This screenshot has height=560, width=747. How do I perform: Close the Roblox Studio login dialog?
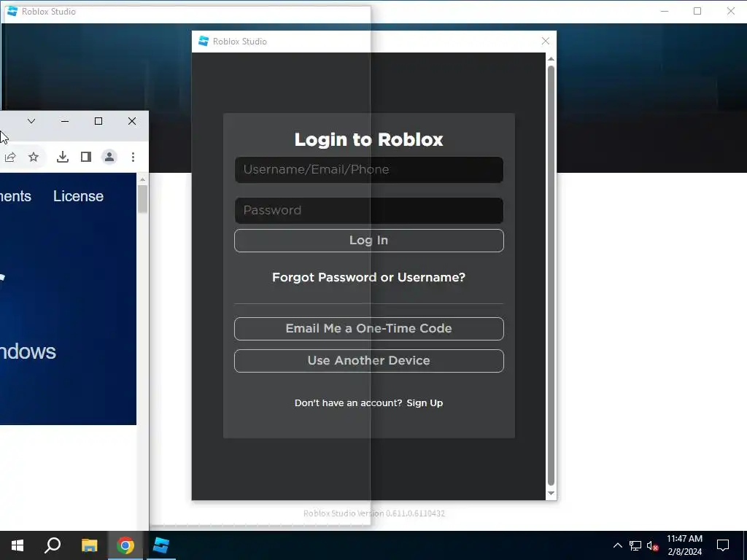(546, 42)
